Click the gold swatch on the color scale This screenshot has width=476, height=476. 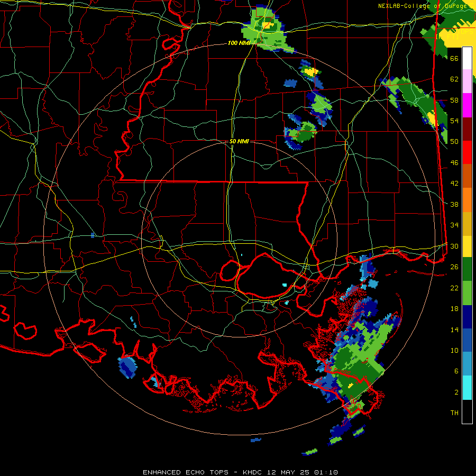[467, 224]
